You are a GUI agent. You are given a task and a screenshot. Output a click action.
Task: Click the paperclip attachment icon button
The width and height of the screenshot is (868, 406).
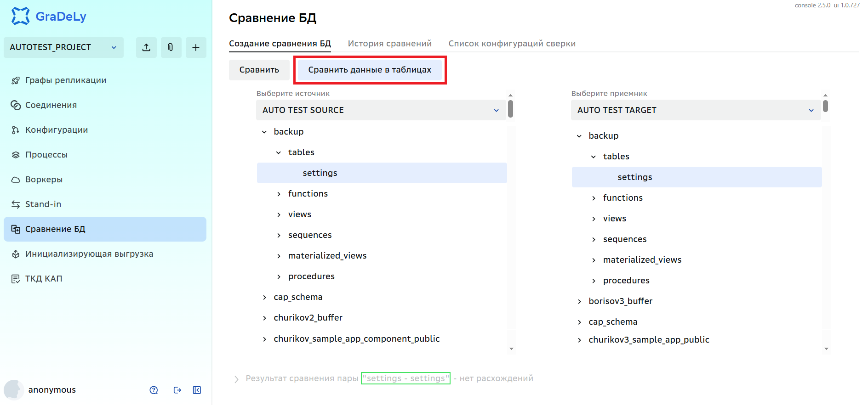(171, 47)
